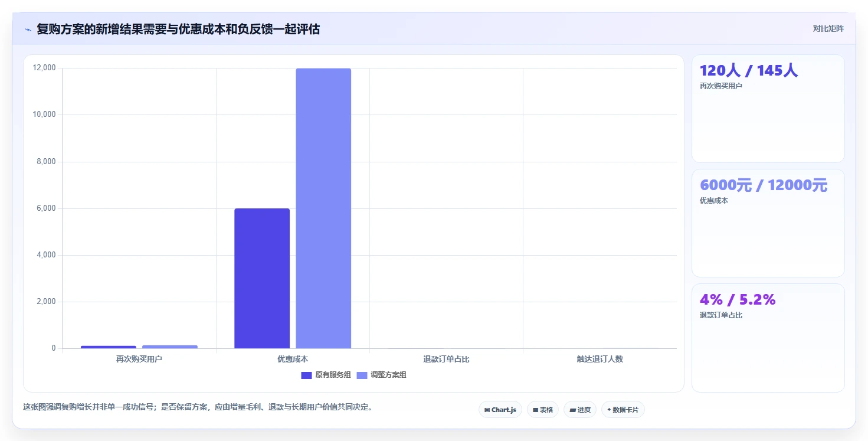The image size is (868, 441).
Task: Toggle the 调整方案组 legend swatch
Action: [362, 375]
